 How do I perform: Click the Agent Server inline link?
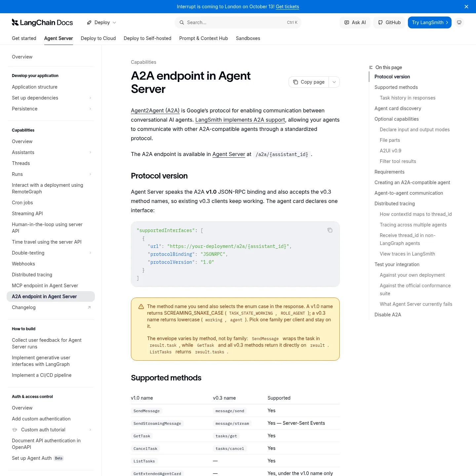pyautogui.click(x=229, y=154)
